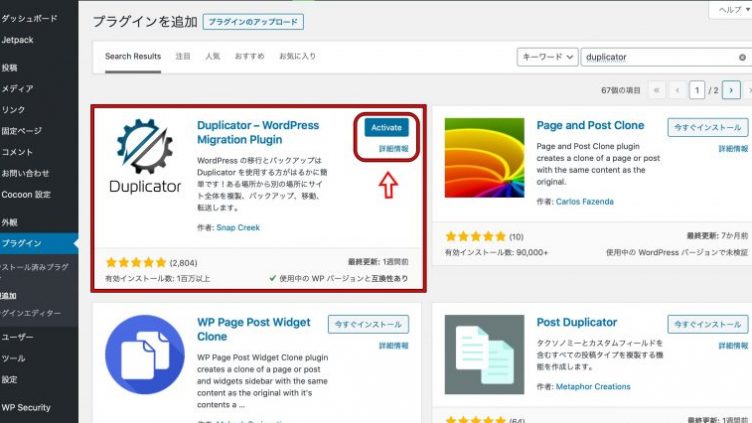Click Page and Post Clone's star rating
The width and height of the screenshot is (752, 423).
tap(475, 236)
